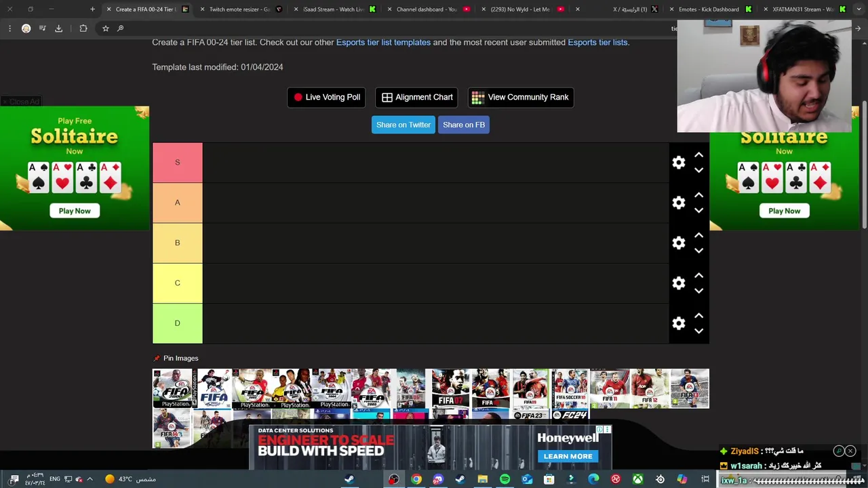Select the FIFA 2005 cover image

[x=372, y=388]
